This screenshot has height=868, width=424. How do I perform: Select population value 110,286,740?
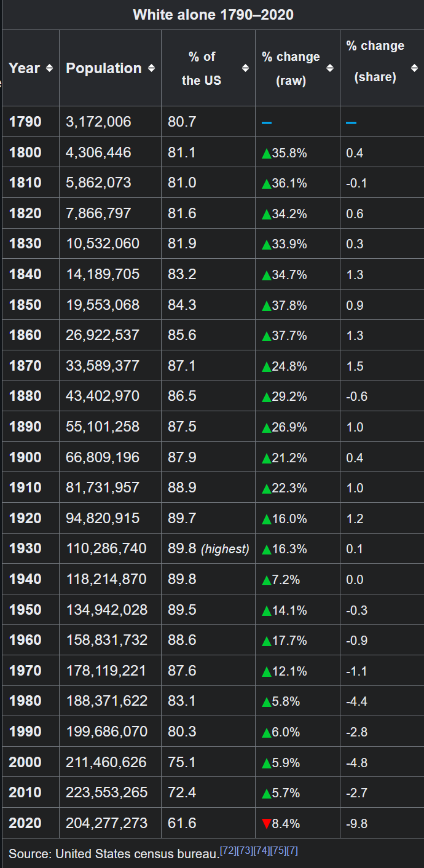[x=106, y=548]
